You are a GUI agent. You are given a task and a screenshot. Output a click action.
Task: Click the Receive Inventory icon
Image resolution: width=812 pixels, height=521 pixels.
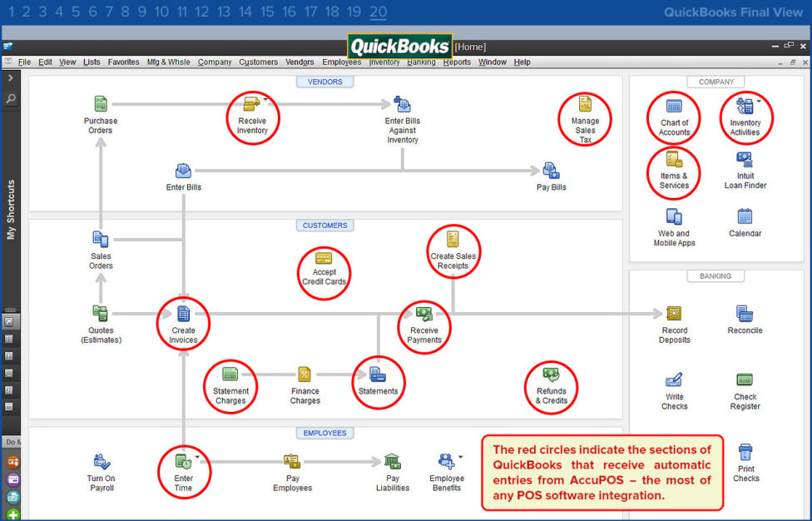pyautogui.click(x=252, y=103)
